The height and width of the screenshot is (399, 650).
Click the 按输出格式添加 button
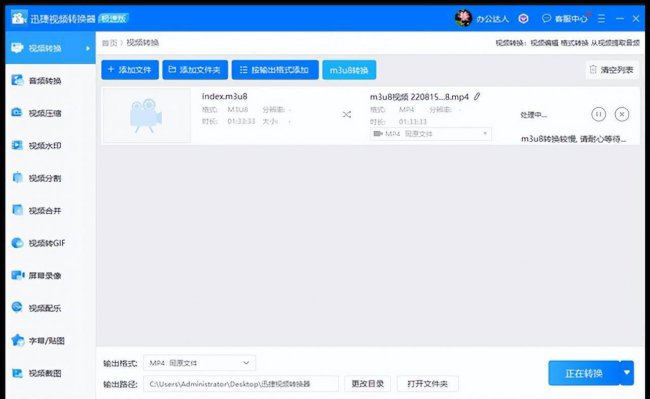275,70
